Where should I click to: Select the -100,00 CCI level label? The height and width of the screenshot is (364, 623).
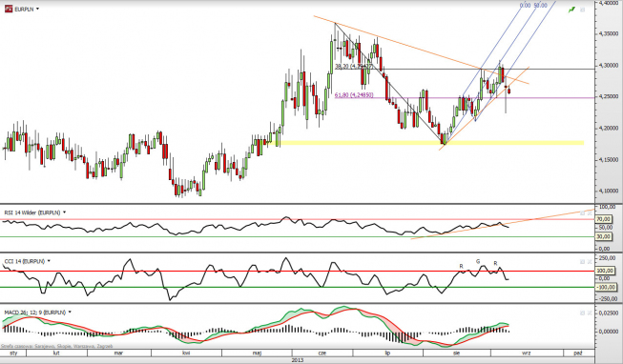606,287
